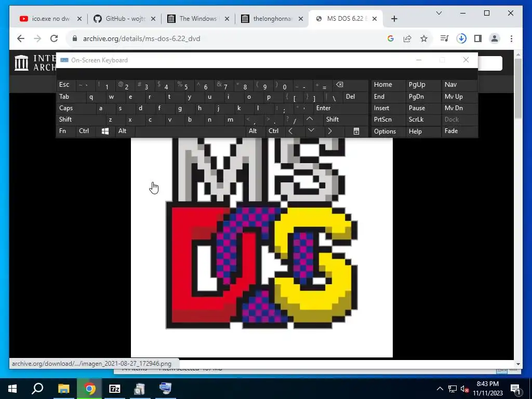532x399 pixels.
Task: Toggle left Alt key on keyboard
Action: coord(125,131)
